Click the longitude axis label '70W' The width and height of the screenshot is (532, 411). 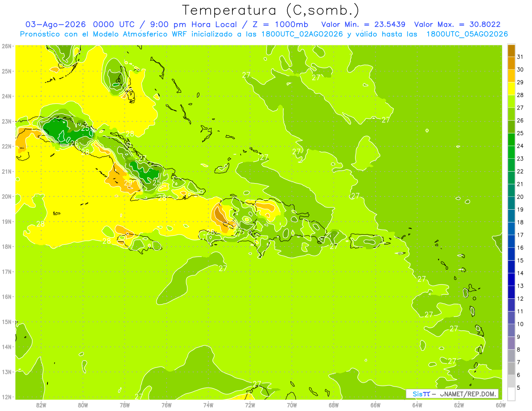pos(292,405)
